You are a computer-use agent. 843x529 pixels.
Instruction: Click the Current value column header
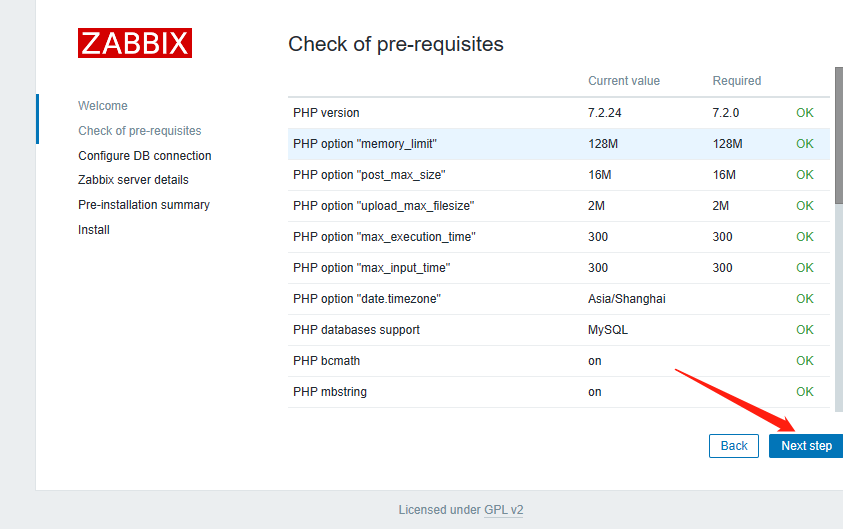pyautogui.click(x=624, y=81)
